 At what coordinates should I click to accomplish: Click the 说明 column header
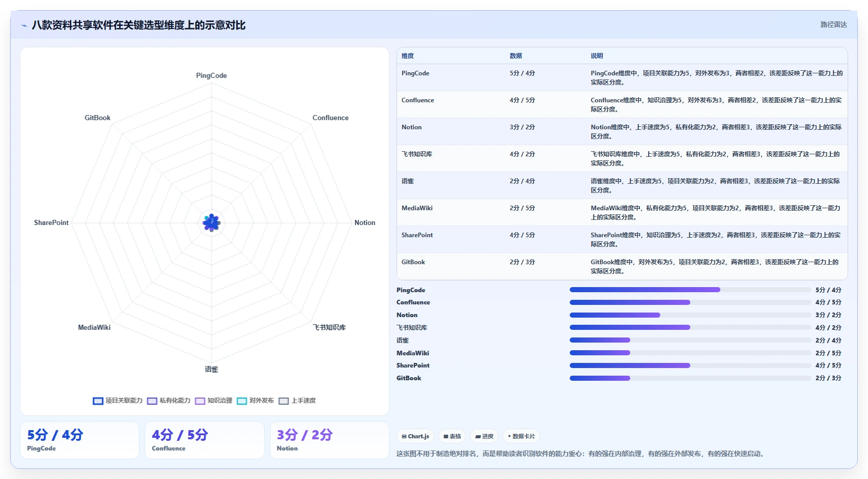coord(597,56)
